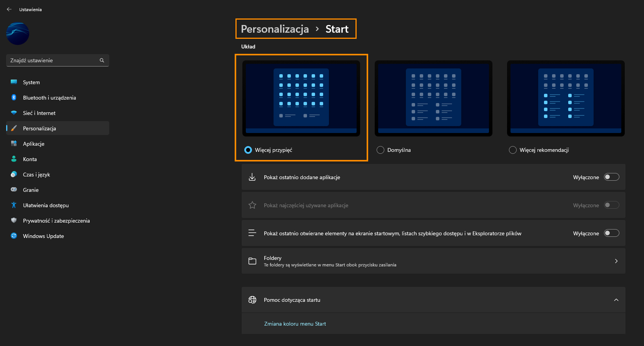Open System settings category
The image size is (644, 346).
point(58,82)
